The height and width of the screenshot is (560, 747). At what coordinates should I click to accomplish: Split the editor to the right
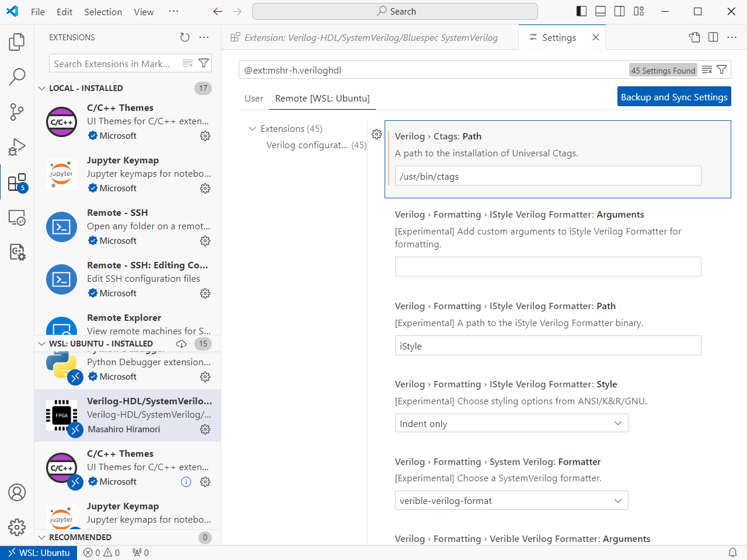coord(713,37)
